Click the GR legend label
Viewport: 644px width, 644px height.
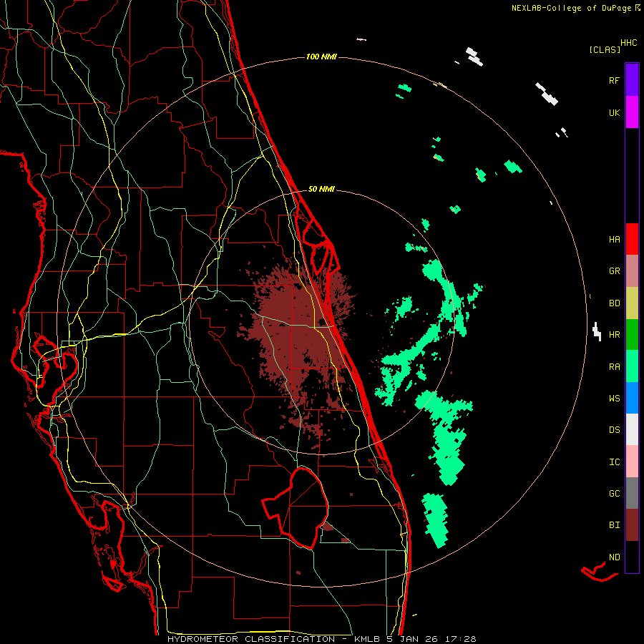click(614, 271)
